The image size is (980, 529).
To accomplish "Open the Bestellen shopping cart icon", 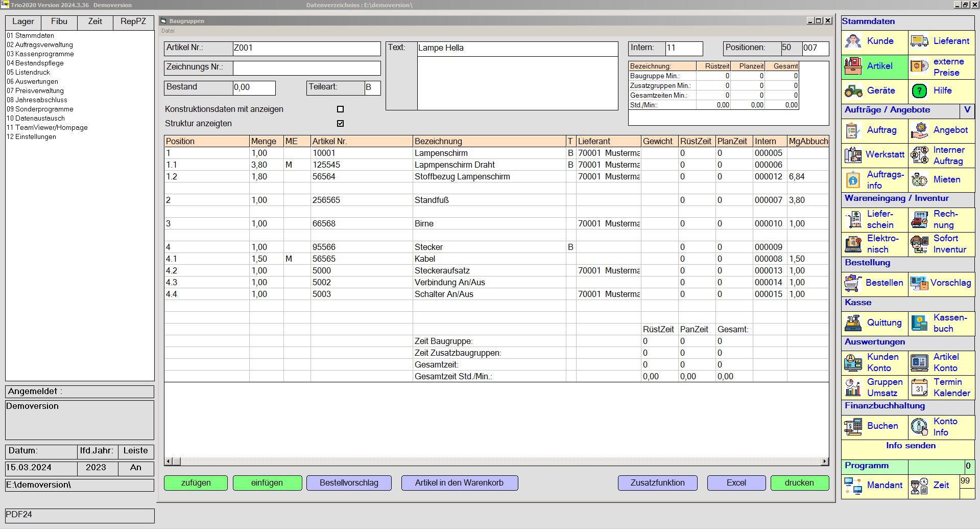I will coord(853,283).
